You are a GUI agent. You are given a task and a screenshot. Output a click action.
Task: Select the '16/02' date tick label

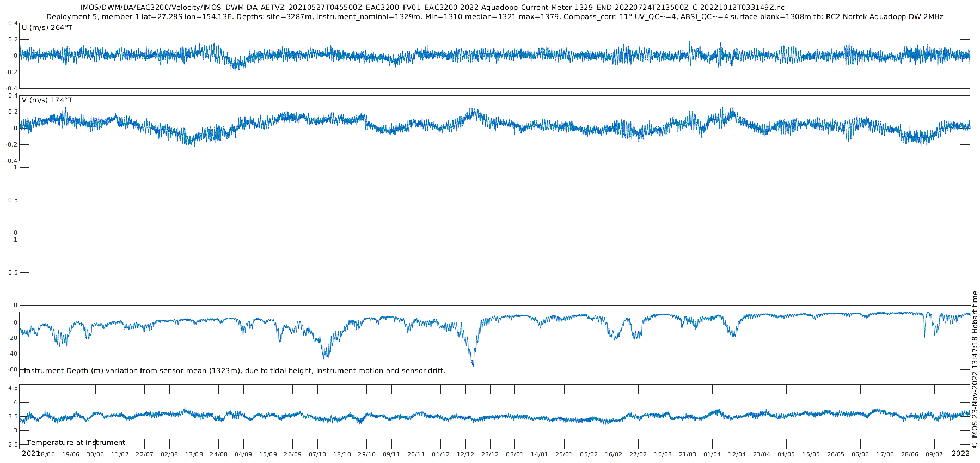click(614, 454)
